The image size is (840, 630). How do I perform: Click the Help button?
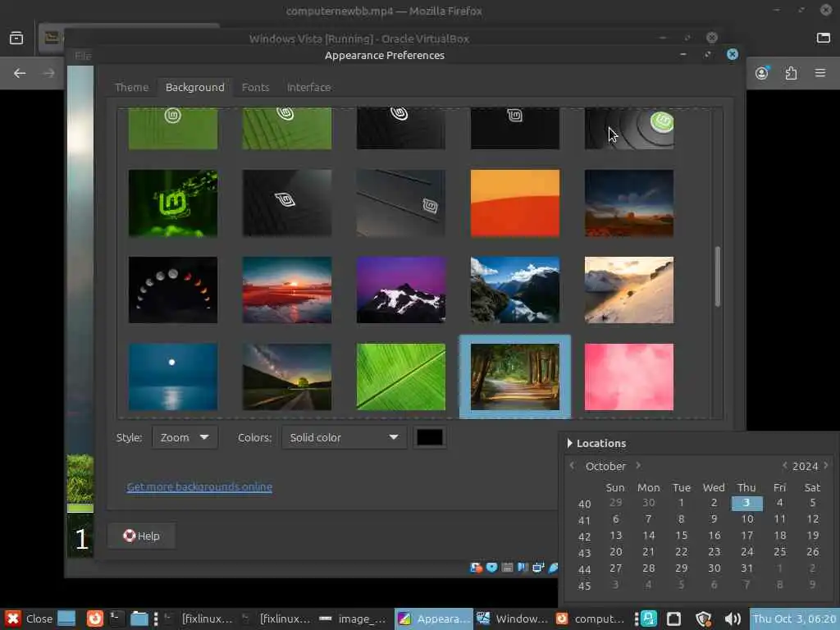(141, 536)
